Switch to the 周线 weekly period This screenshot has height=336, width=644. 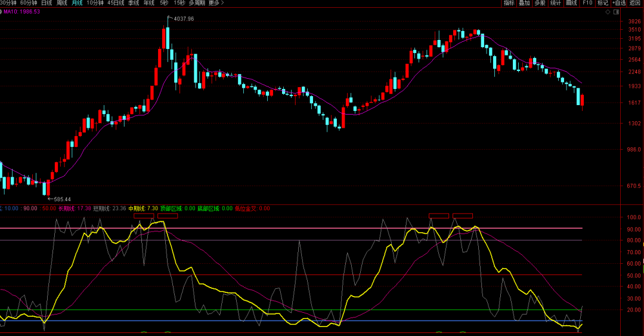tap(62, 3)
